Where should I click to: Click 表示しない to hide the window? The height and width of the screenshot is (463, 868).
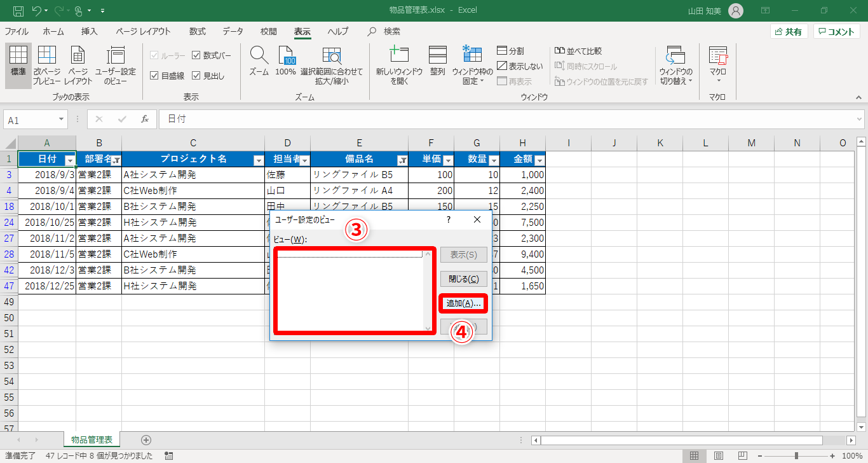(x=520, y=66)
